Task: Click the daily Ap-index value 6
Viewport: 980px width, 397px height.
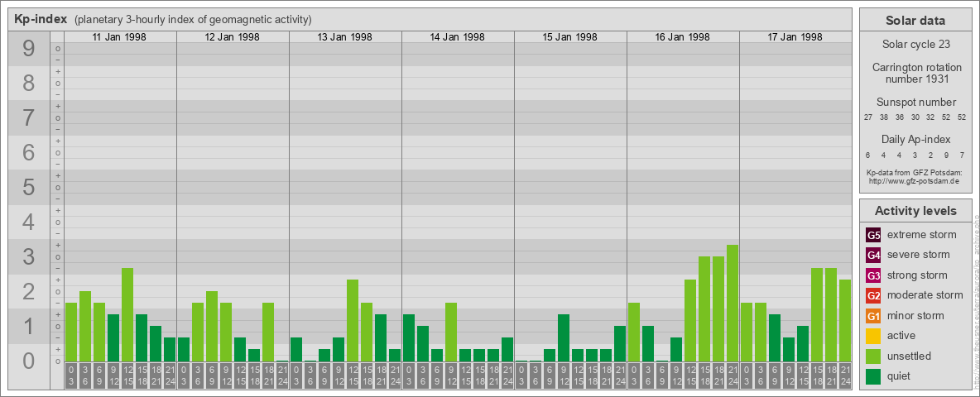Action: click(868, 155)
